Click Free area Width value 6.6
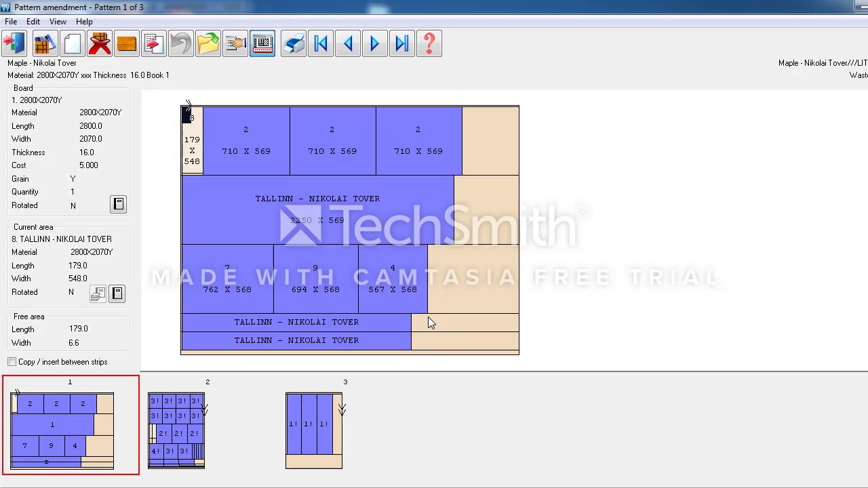The height and width of the screenshot is (488, 868). tap(73, 343)
